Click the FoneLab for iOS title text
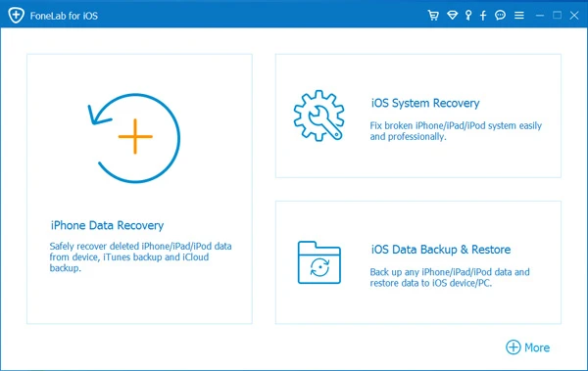588x371 pixels. point(64,16)
